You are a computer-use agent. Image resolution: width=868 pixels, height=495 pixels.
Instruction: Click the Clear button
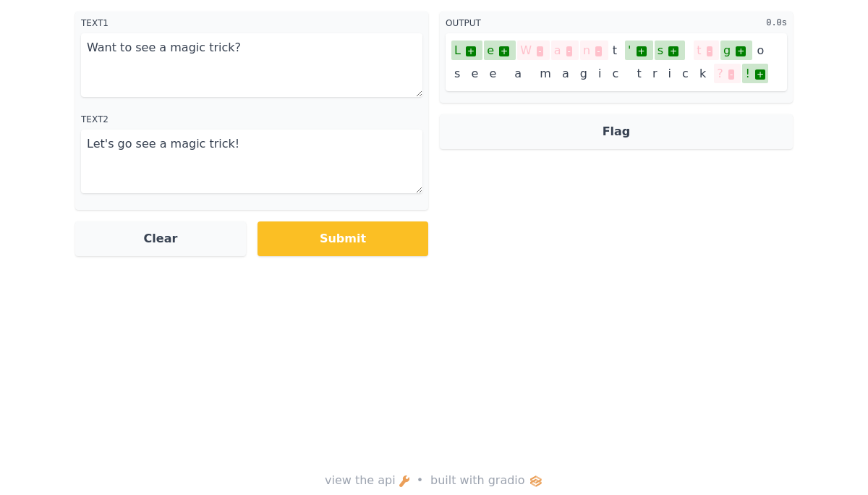pos(161,239)
